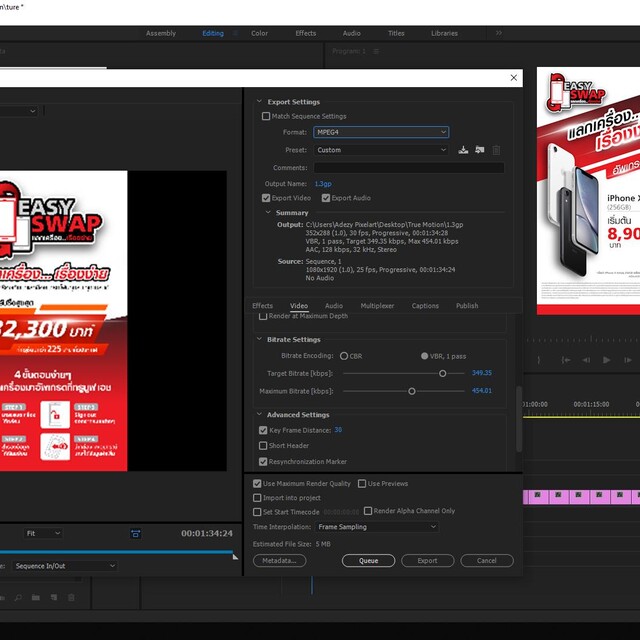Open the Captions tab

coord(425,306)
